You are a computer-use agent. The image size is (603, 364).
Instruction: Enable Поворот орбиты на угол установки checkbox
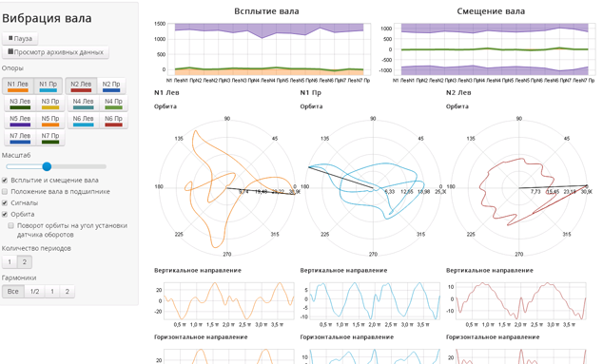click(x=10, y=225)
